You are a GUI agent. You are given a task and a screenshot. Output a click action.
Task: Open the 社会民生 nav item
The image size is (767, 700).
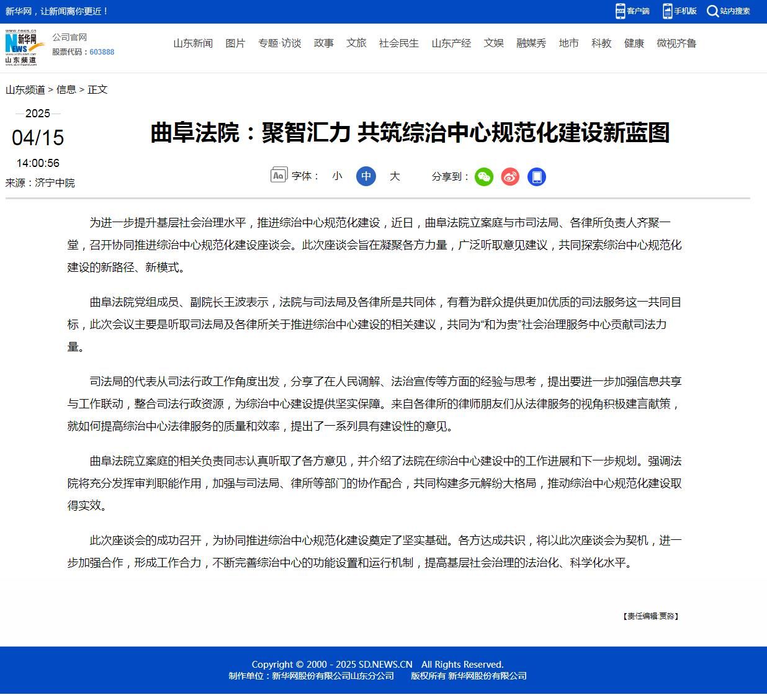(399, 43)
